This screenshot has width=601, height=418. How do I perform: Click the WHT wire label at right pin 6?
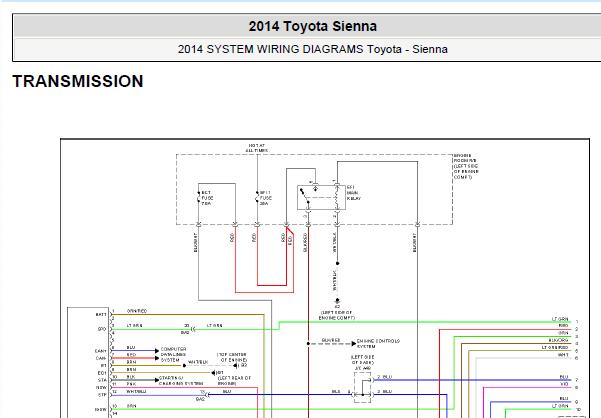(563, 355)
